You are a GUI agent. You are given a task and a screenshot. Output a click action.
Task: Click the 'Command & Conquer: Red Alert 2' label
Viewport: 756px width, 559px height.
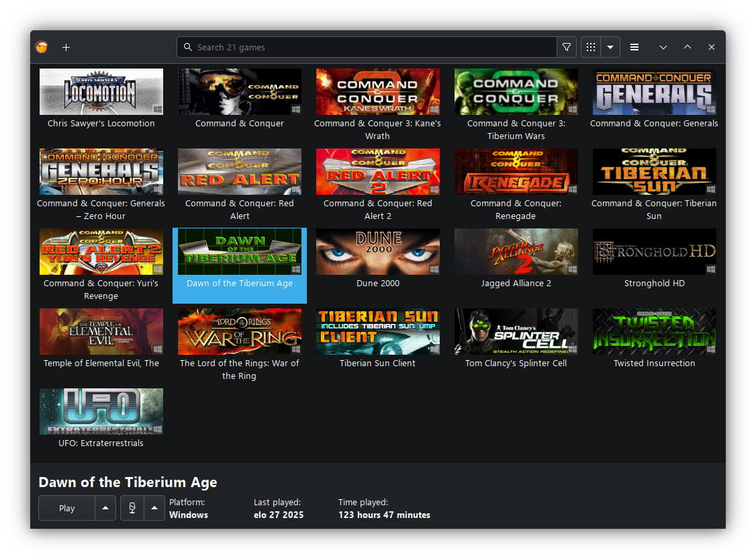378,210
